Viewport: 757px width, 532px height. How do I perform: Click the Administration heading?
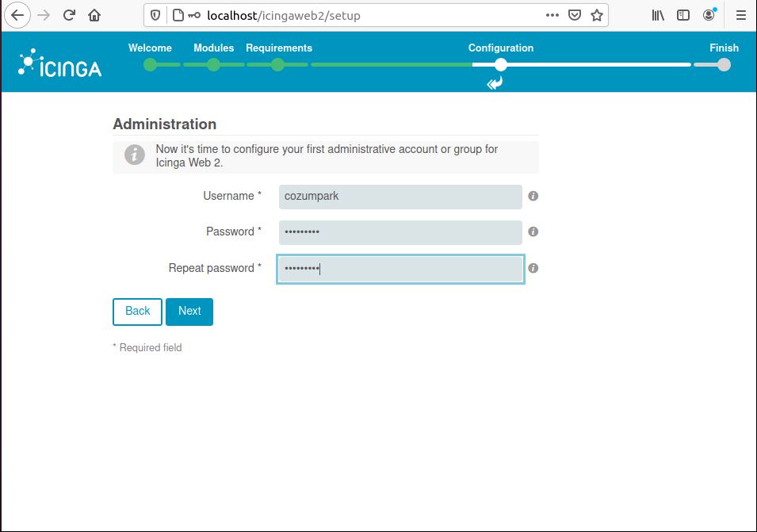tap(165, 124)
